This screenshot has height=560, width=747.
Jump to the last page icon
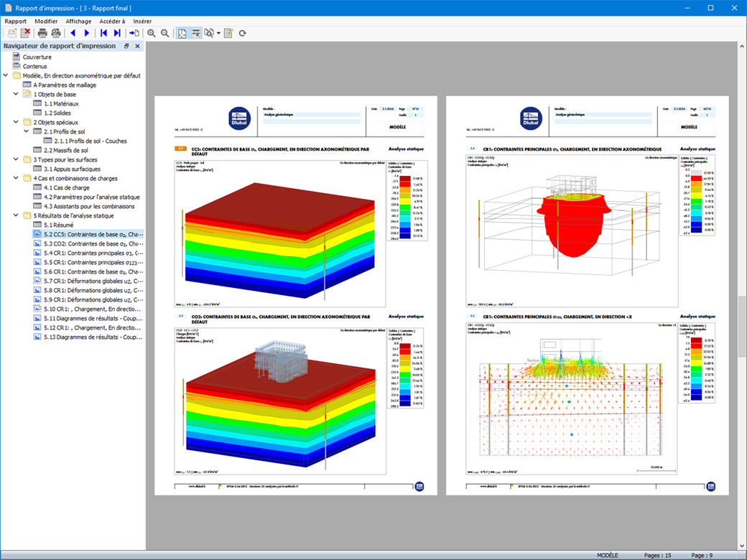coord(117,33)
